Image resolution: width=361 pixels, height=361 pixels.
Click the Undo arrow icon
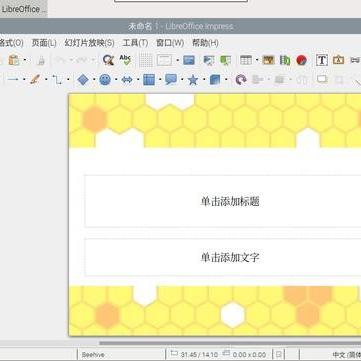point(60,60)
